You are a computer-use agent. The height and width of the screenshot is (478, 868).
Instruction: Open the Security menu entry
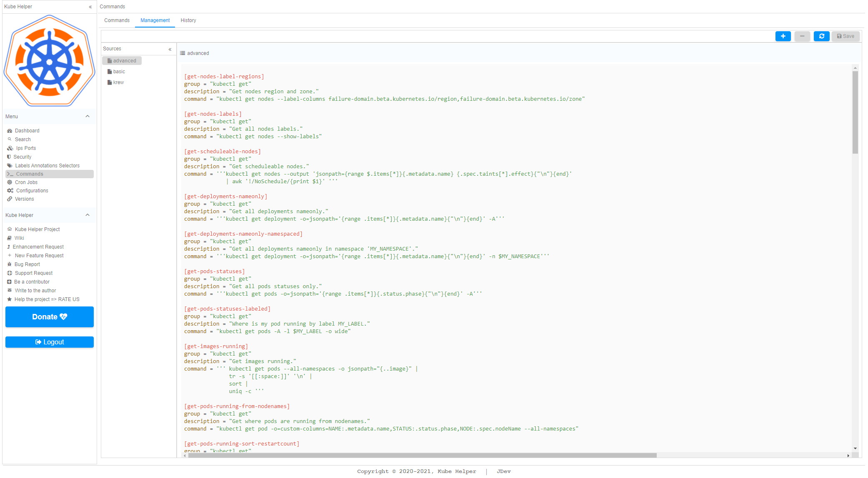[23, 157]
